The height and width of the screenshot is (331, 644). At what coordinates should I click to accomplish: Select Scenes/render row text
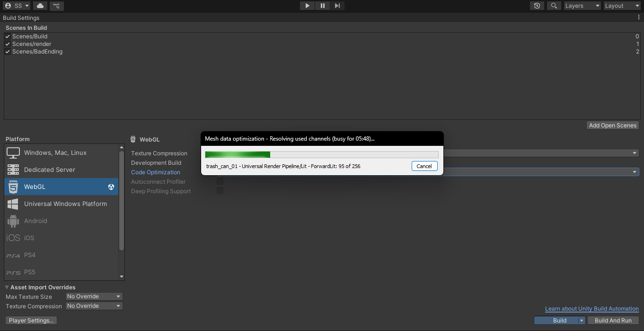click(32, 44)
